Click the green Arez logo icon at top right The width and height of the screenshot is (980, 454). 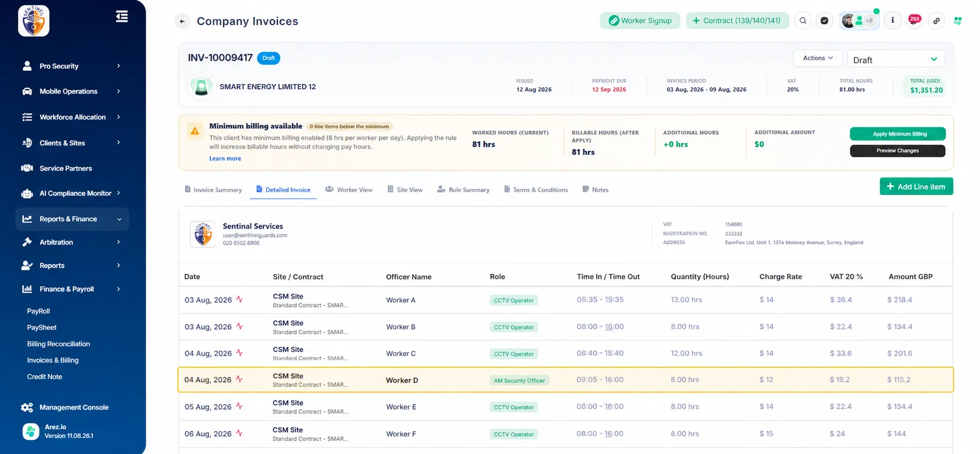point(958,21)
